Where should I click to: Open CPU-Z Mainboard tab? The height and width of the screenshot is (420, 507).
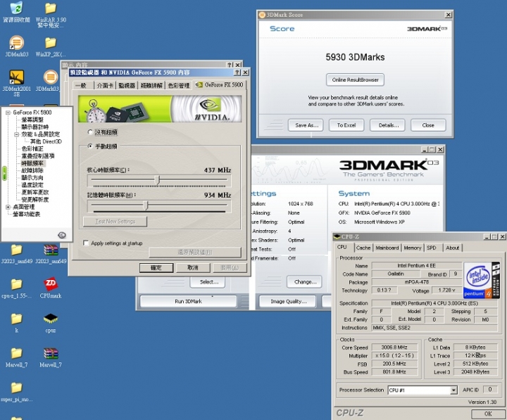[x=387, y=248]
